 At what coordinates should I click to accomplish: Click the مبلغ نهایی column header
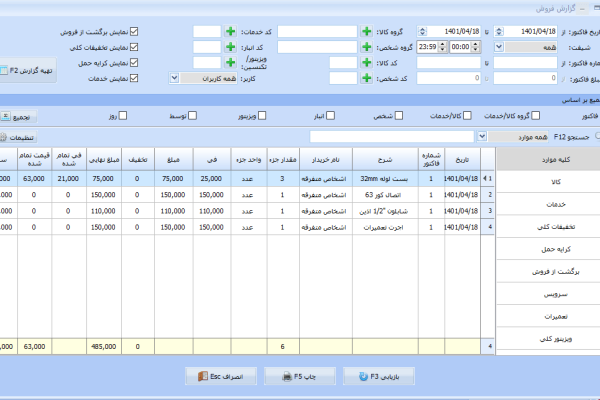(x=104, y=160)
